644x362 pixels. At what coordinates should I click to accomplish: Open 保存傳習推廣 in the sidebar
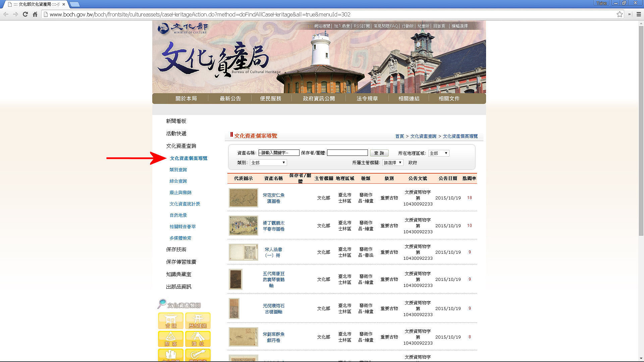[181, 262]
